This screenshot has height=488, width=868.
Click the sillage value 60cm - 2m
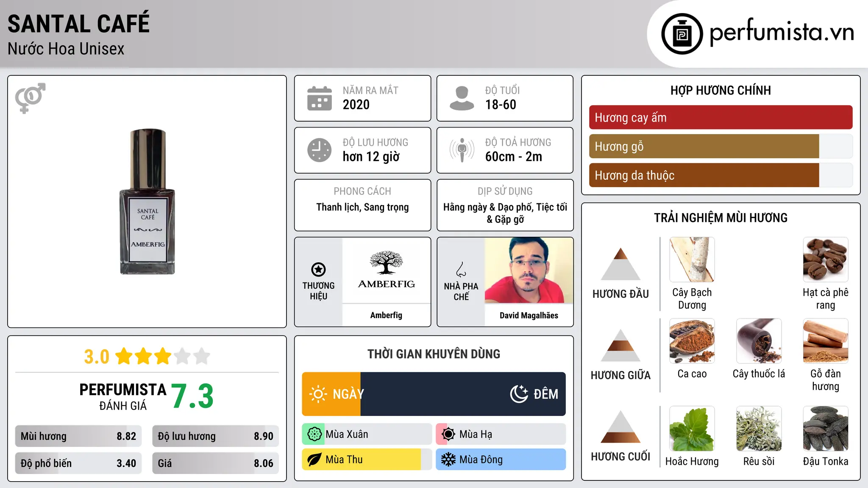point(514,157)
